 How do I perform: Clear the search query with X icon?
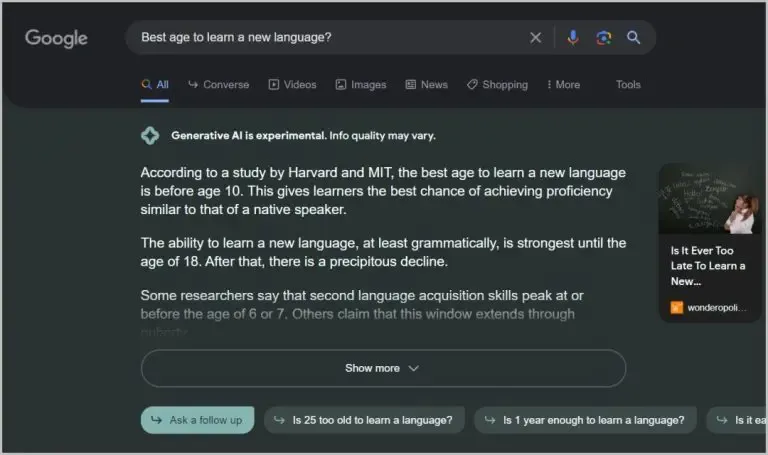[x=535, y=38]
